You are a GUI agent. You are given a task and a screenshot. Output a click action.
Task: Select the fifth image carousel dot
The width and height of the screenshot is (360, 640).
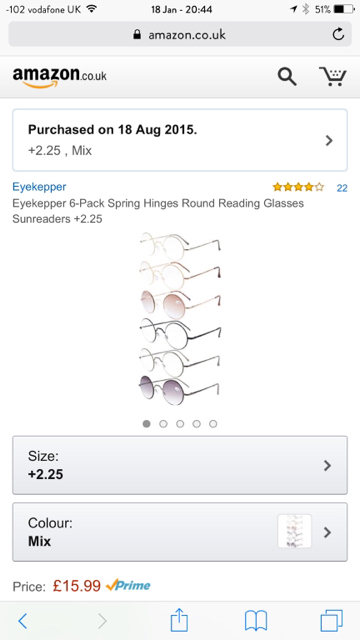point(213,424)
